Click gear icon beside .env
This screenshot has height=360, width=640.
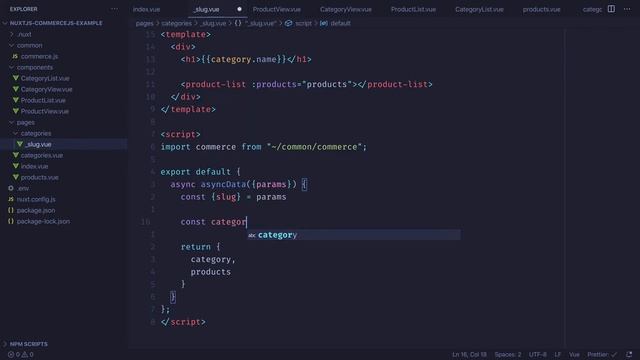click(x=11, y=189)
